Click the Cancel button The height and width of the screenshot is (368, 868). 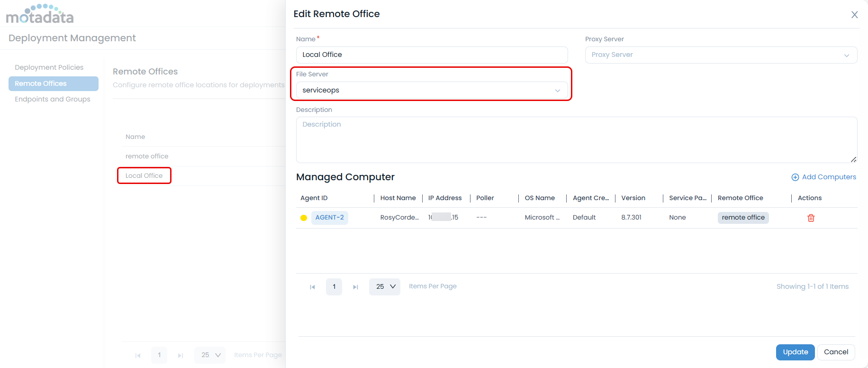(836, 352)
